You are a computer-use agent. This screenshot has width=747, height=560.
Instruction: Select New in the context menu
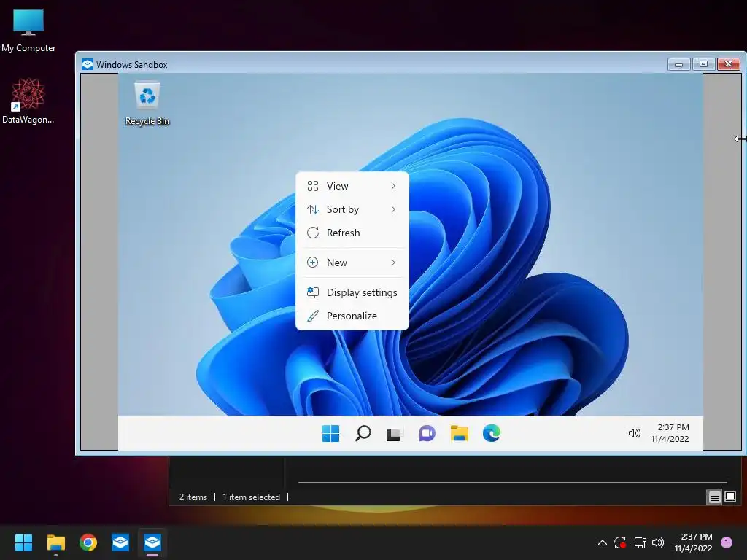[x=352, y=262]
